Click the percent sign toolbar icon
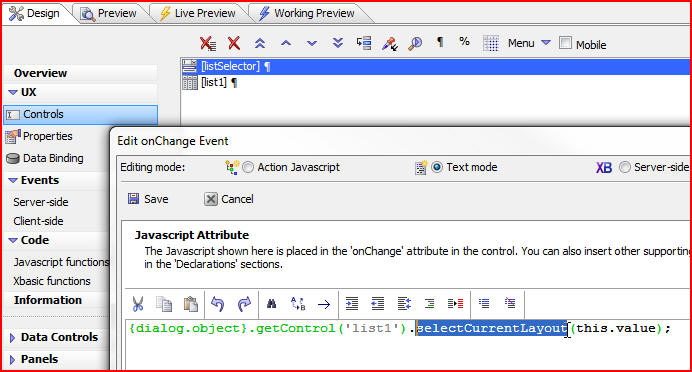Image resolution: width=692 pixels, height=372 pixels. coord(464,41)
